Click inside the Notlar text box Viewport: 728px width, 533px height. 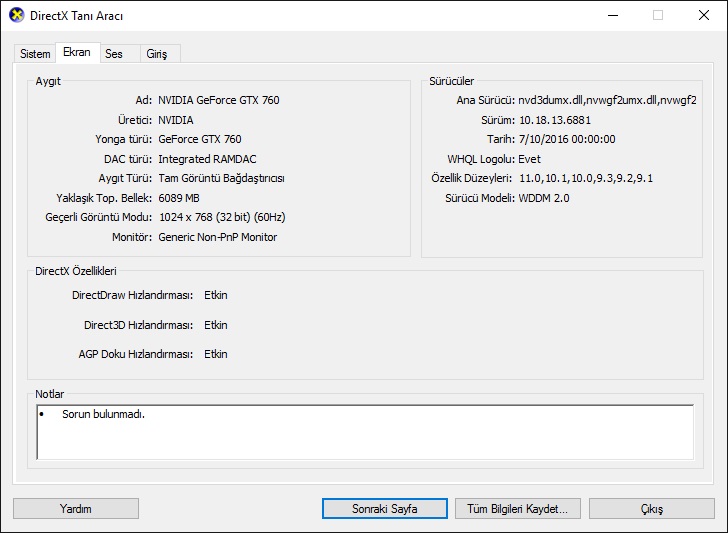[365, 432]
